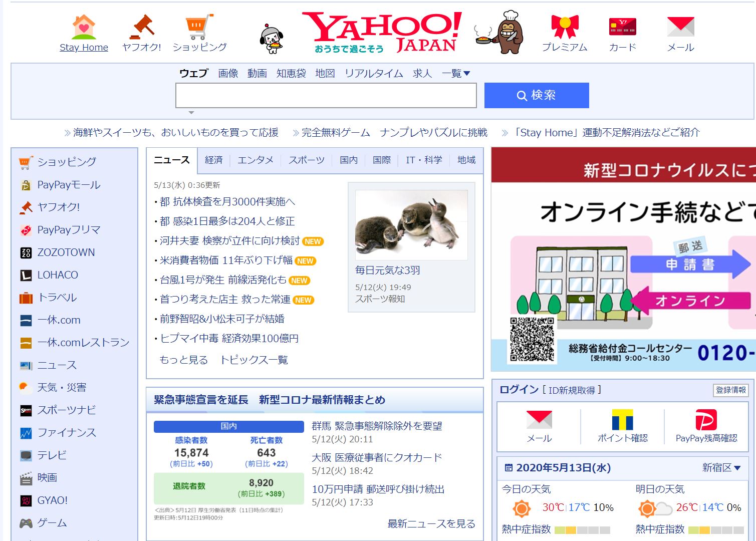This screenshot has height=541, width=756.
Task: Click the 映画 clapperboard icon
Action: pyautogui.click(x=26, y=478)
